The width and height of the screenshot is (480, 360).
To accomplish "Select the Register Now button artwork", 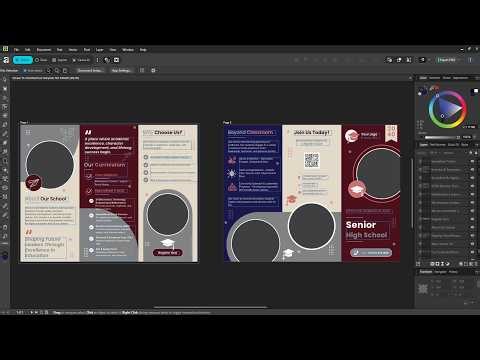I will pyautogui.click(x=168, y=253).
